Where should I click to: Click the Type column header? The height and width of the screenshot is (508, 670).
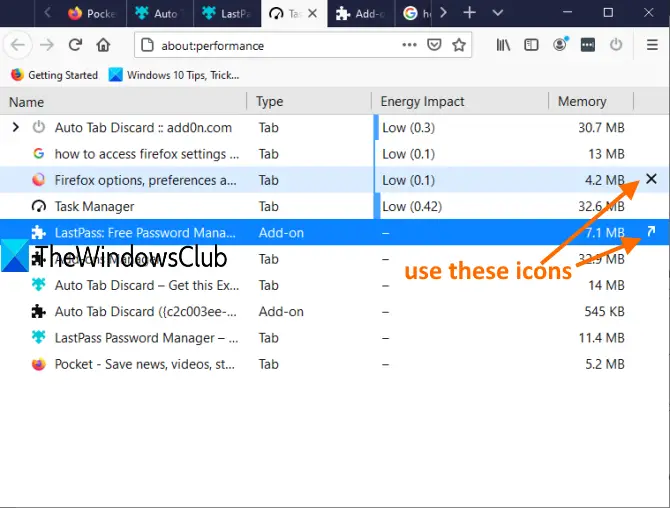(x=309, y=102)
